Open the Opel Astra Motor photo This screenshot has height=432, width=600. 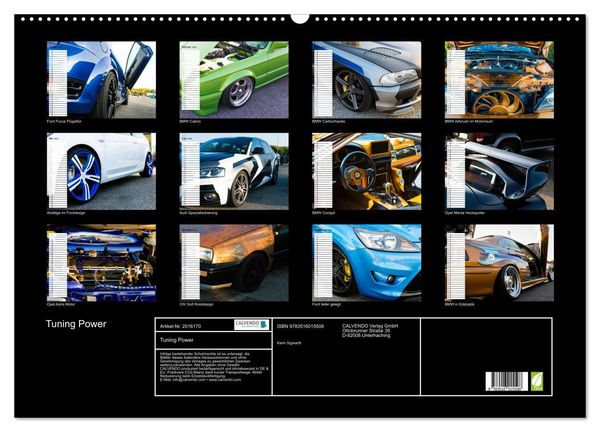101,263
